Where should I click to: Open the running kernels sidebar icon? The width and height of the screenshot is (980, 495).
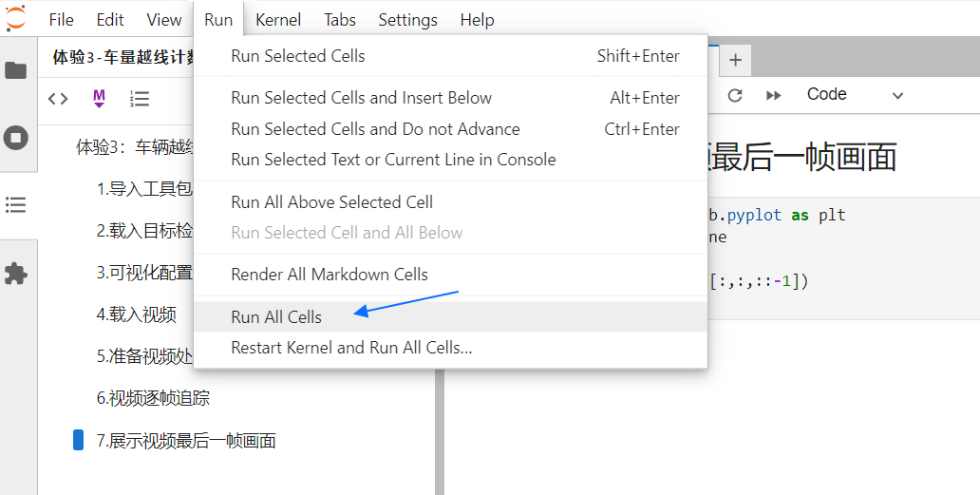pyautogui.click(x=16, y=138)
